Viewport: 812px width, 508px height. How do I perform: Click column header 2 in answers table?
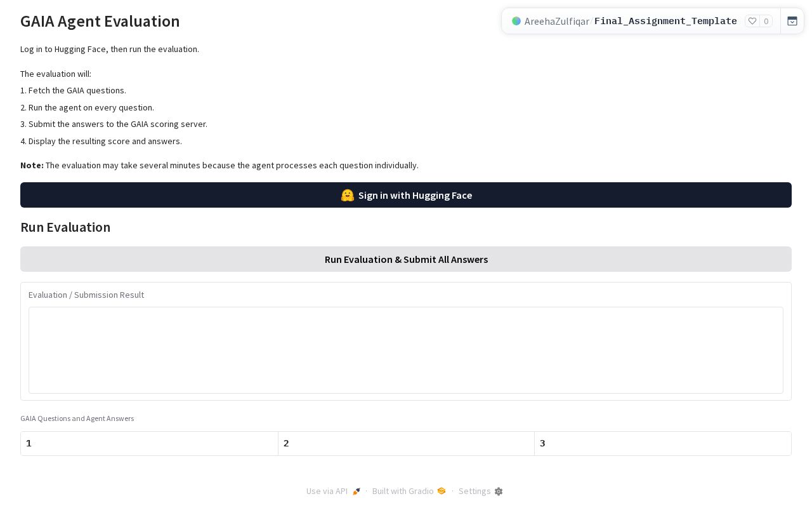coord(406,444)
